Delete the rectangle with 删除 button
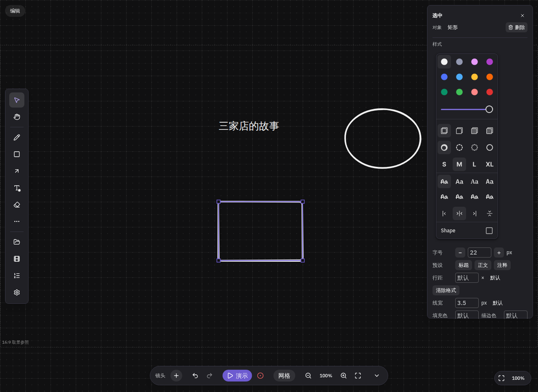This screenshot has height=392, width=538. (x=517, y=27)
